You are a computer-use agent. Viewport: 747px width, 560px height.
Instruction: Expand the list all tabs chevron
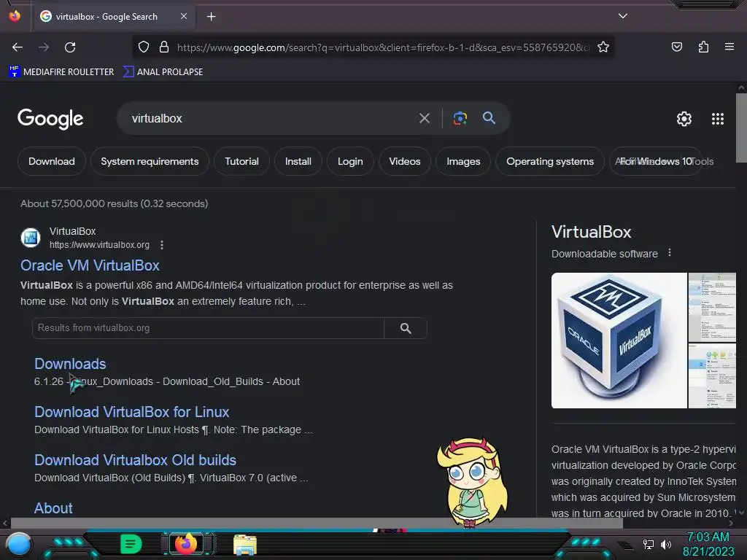(623, 16)
